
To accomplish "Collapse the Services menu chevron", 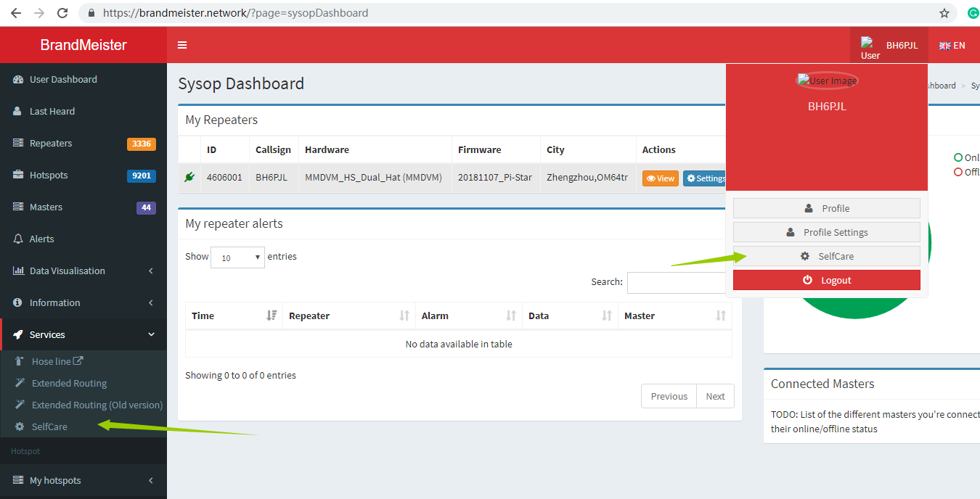I will [151, 335].
